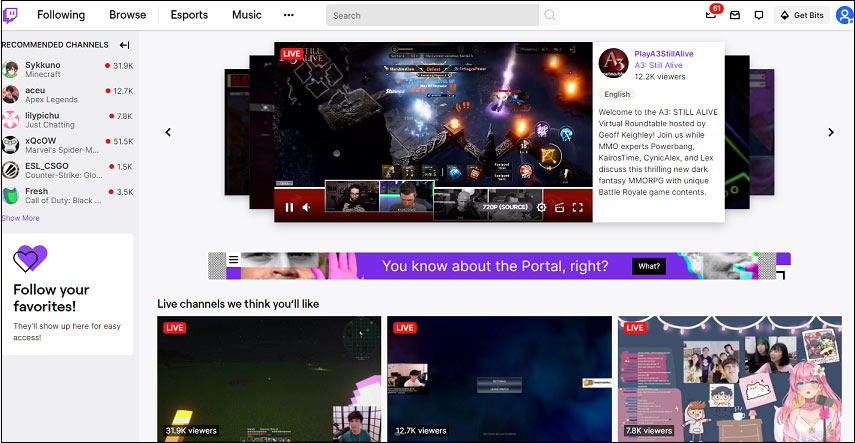
Task: Open the chat bubble icon in header
Action: click(758, 15)
